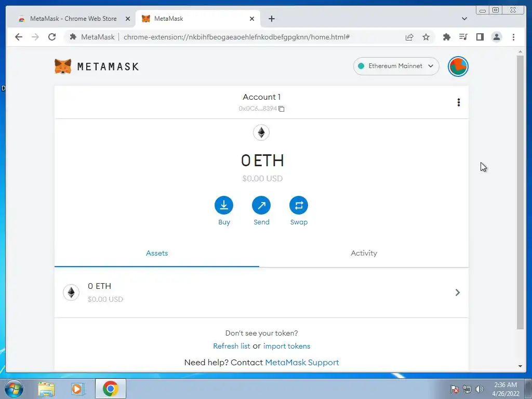Click the MetaMask extension label in address bar

point(98,37)
